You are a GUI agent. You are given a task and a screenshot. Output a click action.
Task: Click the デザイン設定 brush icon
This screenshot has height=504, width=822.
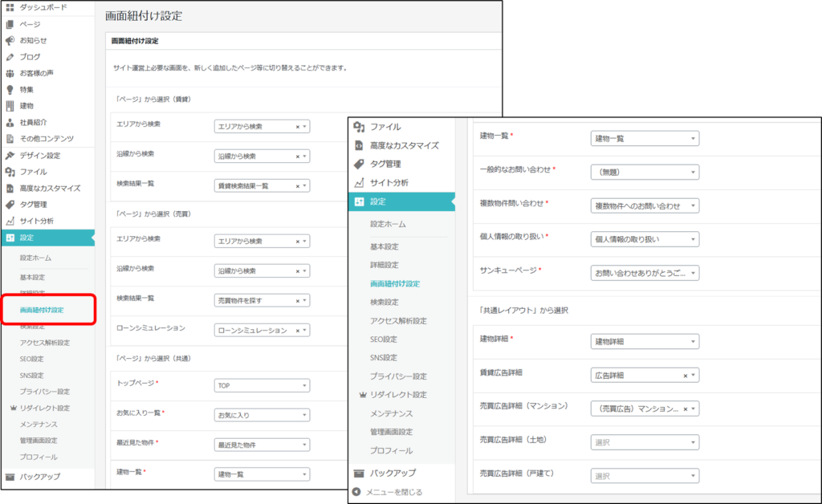coord(10,156)
